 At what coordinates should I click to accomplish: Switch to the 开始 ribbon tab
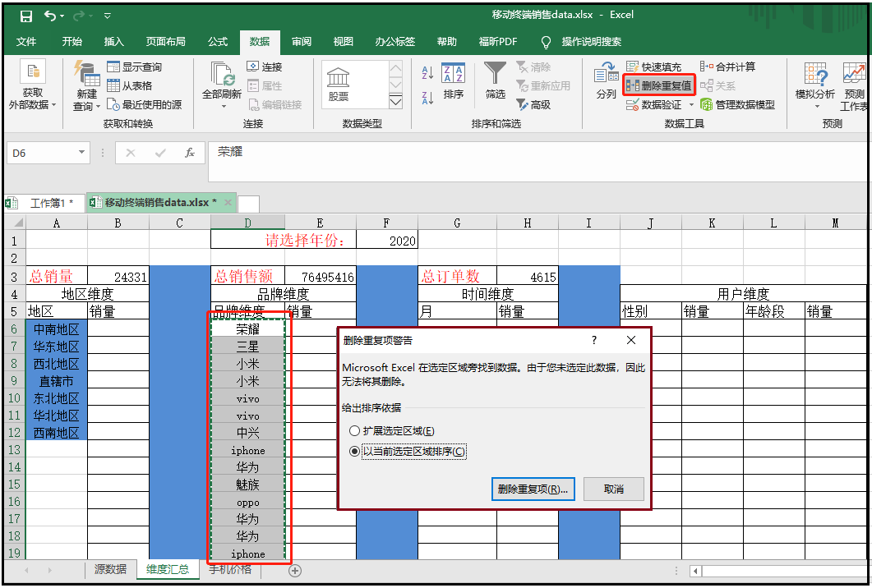[x=72, y=42]
